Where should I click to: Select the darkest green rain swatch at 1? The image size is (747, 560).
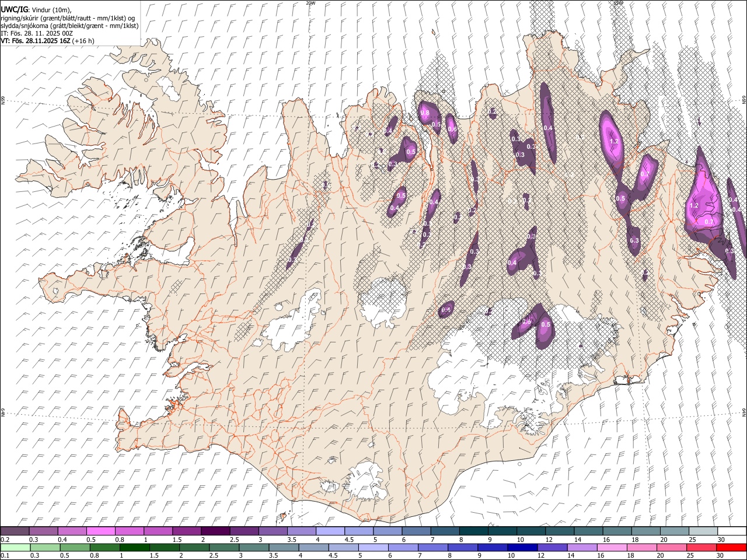[135, 547]
